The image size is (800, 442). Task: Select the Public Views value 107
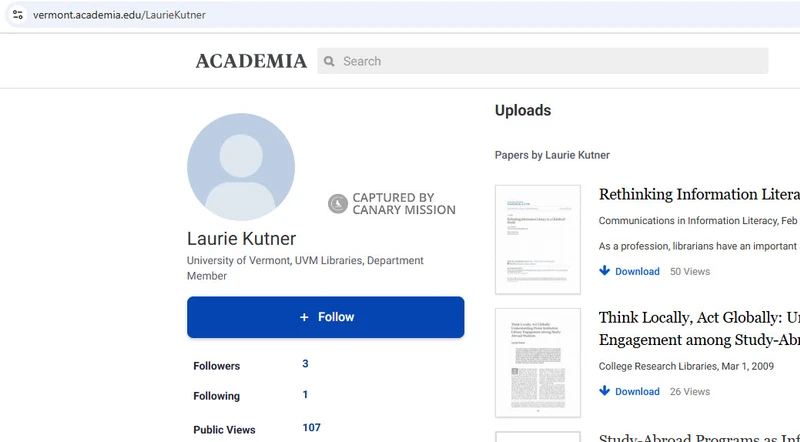point(312,428)
